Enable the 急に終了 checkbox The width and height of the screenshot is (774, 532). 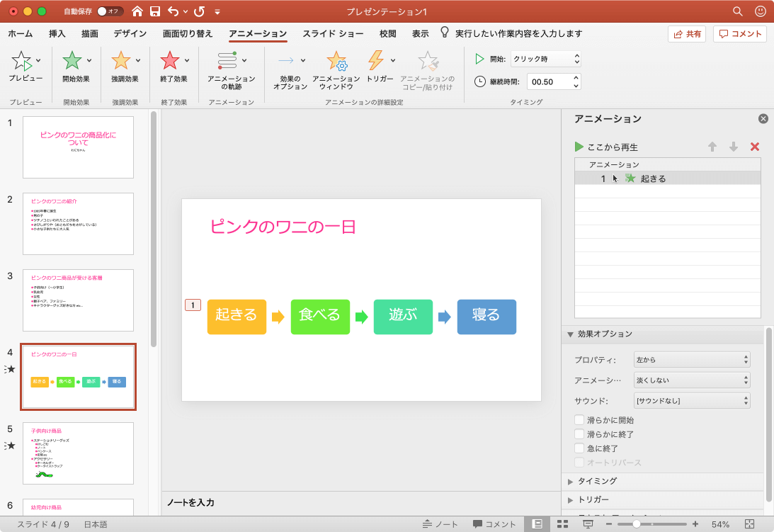(x=579, y=448)
